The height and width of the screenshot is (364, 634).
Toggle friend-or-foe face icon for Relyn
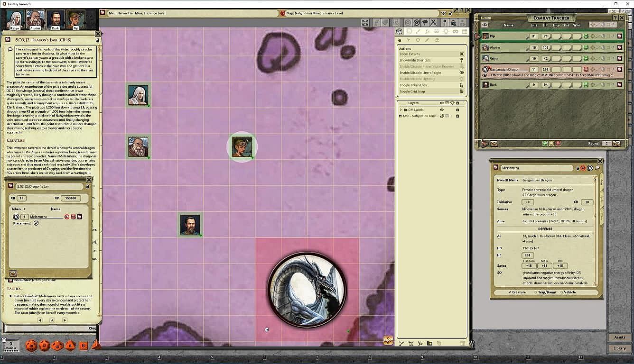(x=586, y=58)
